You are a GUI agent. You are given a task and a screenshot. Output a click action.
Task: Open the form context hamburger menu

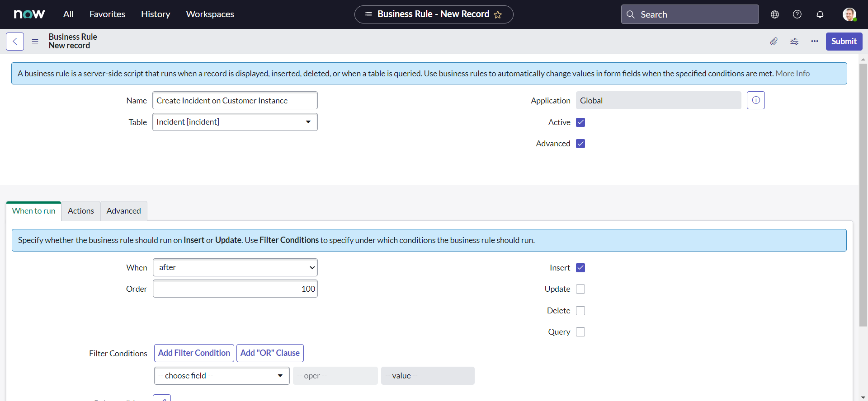[35, 42]
